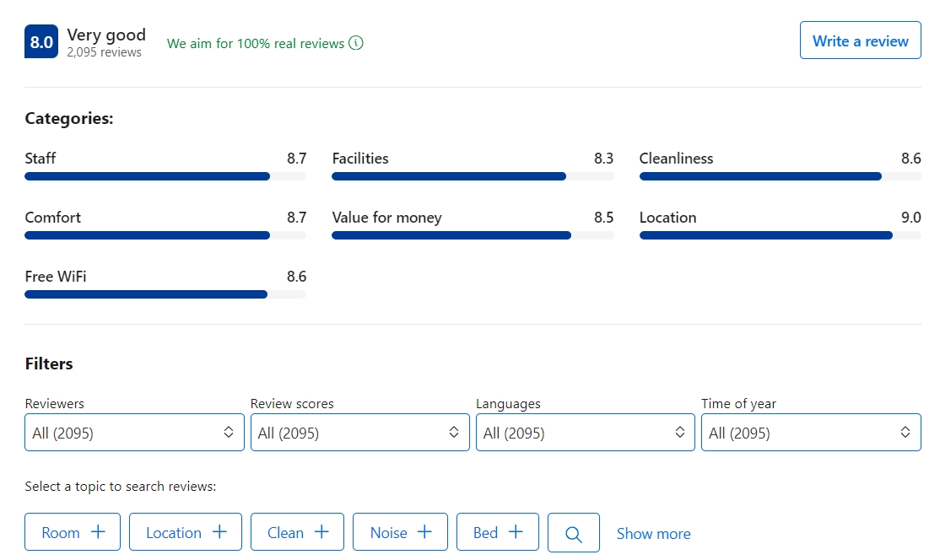This screenshot has width=940, height=560.
Task: Click the plus icon on Room topic
Action: coord(99,532)
